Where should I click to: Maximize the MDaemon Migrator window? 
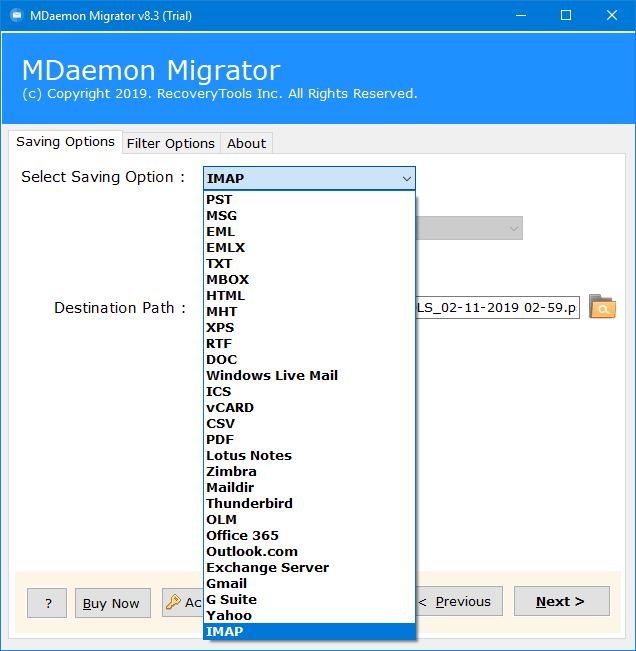tap(566, 15)
